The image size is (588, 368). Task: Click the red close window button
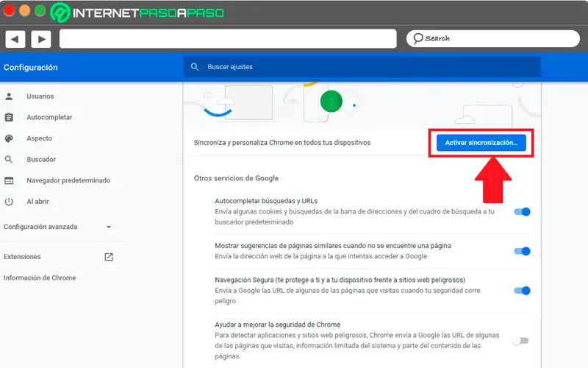point(9,10)
